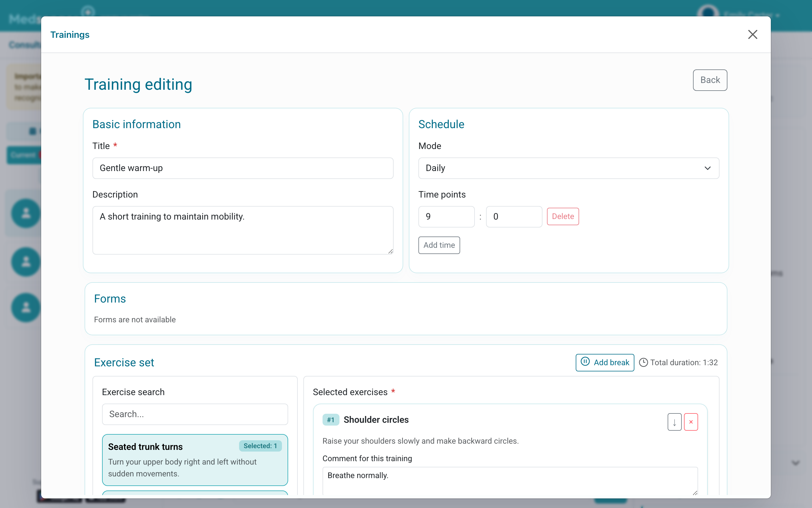Click the 'Comment for this training' label

(x=367, y=459)
